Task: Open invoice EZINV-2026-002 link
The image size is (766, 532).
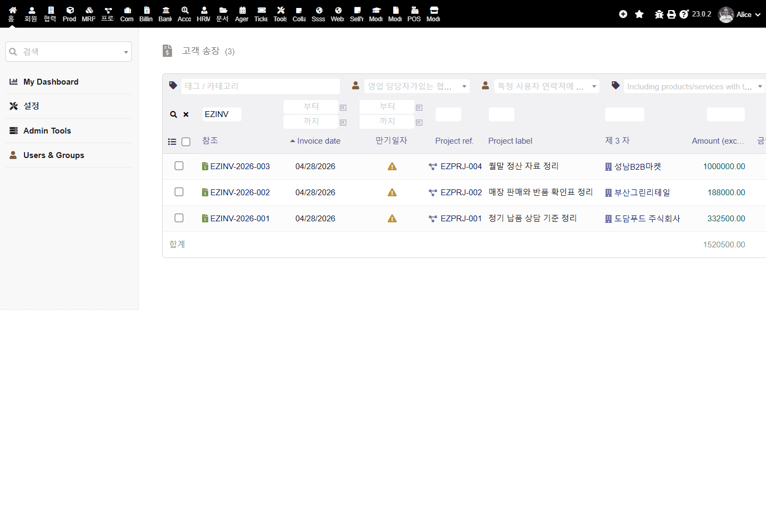Action: coord(240,193)
